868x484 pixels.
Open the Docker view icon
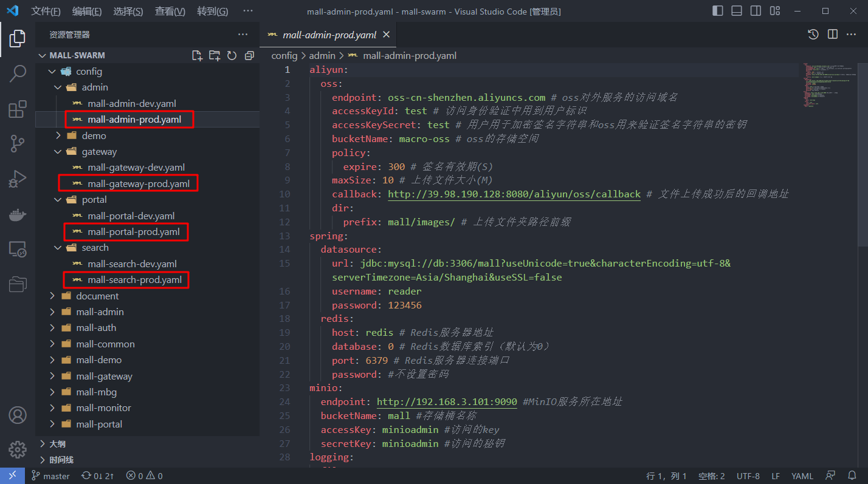click(18, 214)
